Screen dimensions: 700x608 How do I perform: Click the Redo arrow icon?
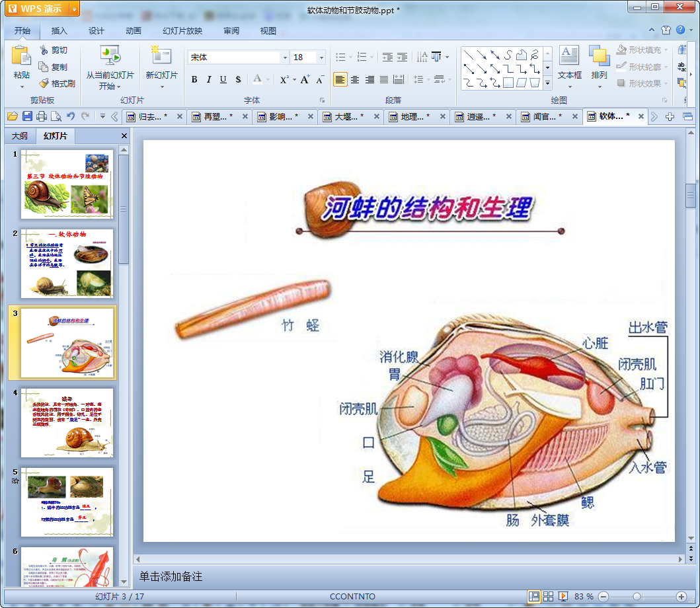(x=85, y=116)
